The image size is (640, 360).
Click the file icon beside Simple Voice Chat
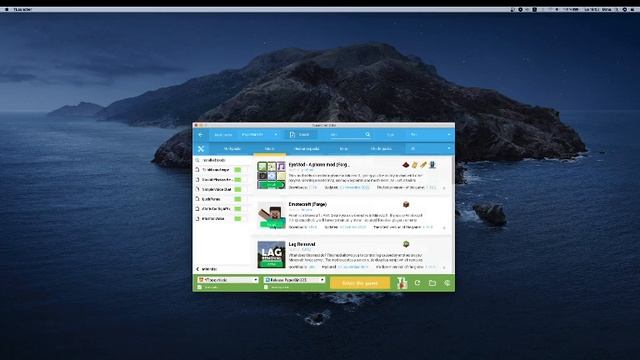tap(198, 189)
